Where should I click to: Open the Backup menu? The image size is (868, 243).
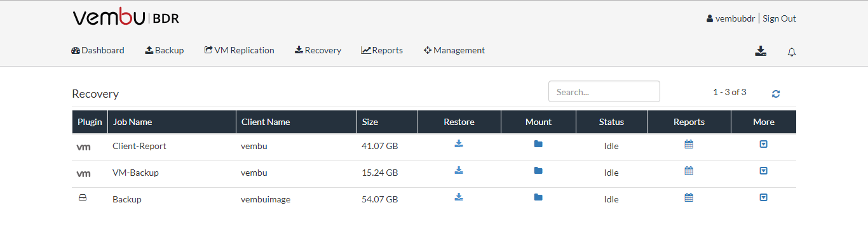[165, 50]
